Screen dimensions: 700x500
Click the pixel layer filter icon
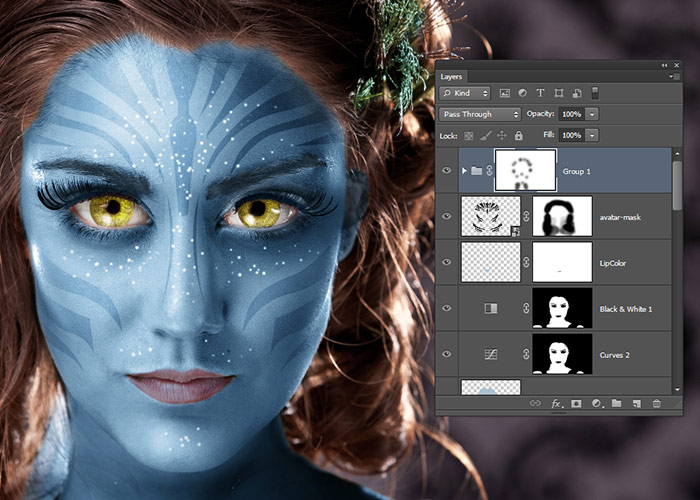pos(505,94)
